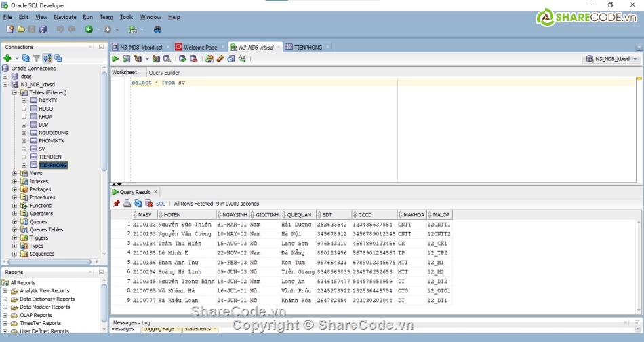Viewport: 644px width, 342px height.
Task: Collapse the Tables (Filtered) node
Action: 14,92
